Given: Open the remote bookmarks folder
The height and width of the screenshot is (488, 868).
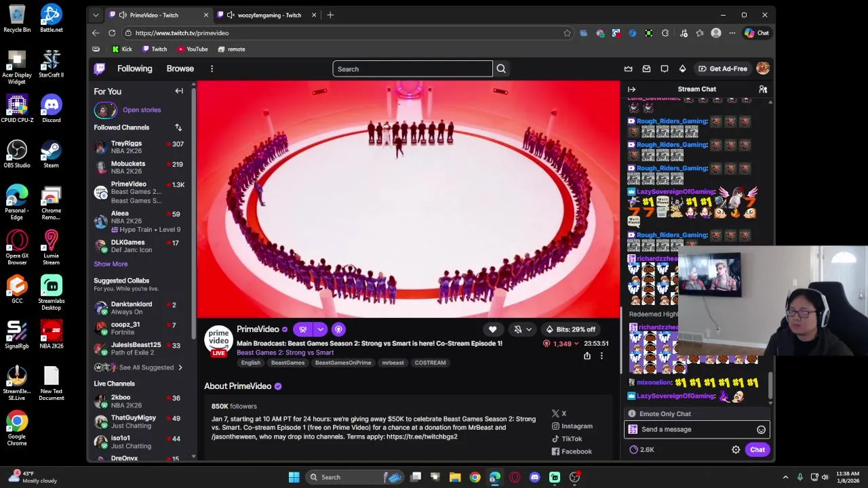Looking at the screenshot, I should pyautogui.click(x=231, y=49).
